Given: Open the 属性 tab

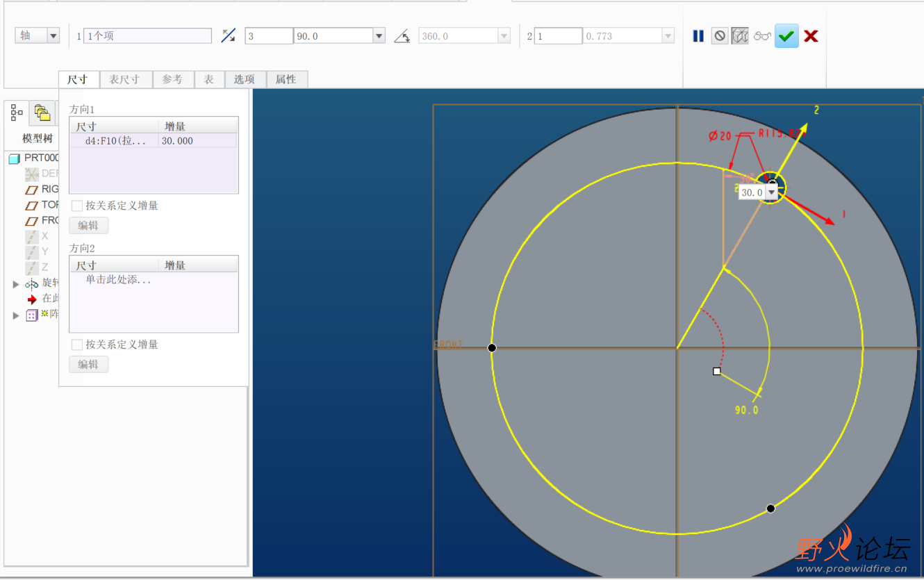Looking at the screenshot, I should pos(286,79).
